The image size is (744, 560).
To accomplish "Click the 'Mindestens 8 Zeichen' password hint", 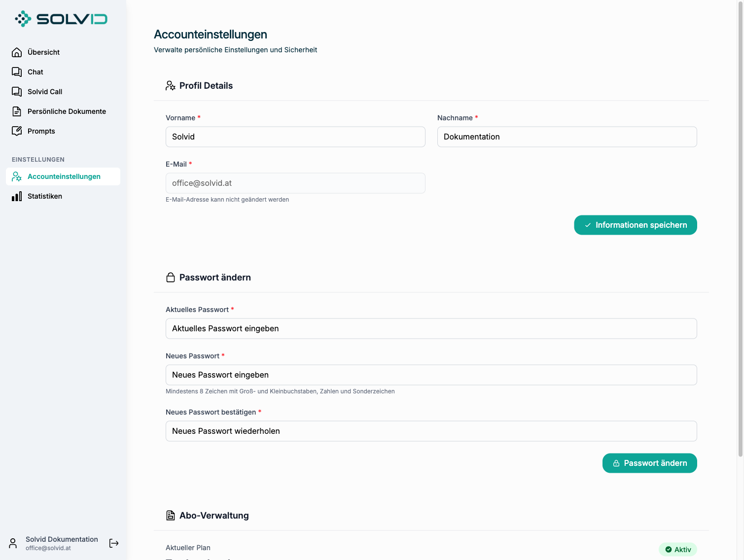I will (280, 391).
